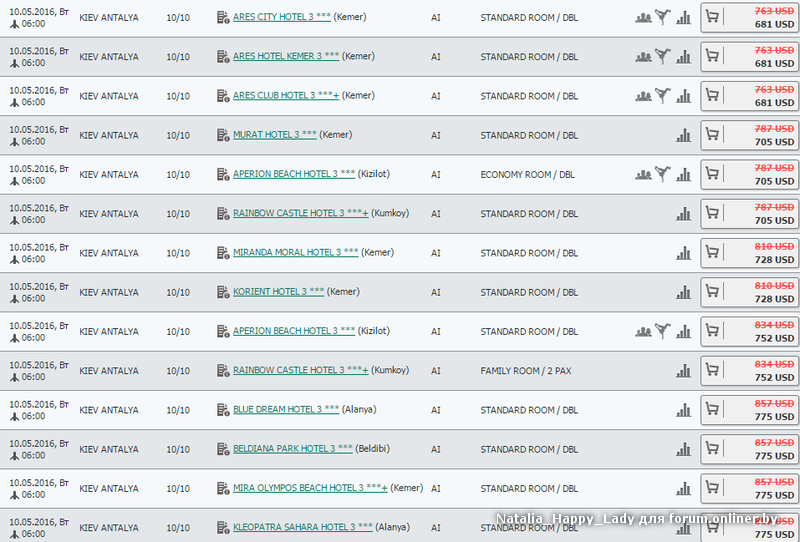Viewport: 800px width, 542px height.
Task: Add ARES CITY HOTEL tour to cart
Action: coord(712,16)
